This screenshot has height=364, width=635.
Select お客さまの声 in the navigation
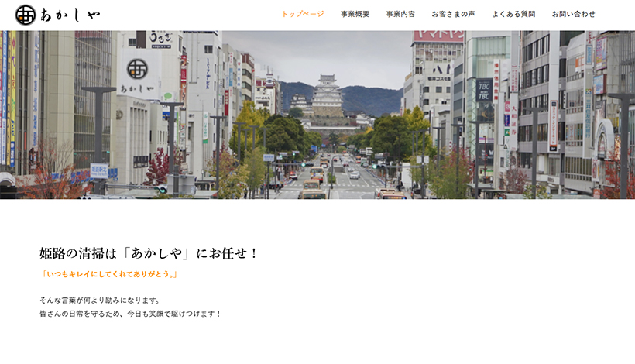tap(453, 14)
